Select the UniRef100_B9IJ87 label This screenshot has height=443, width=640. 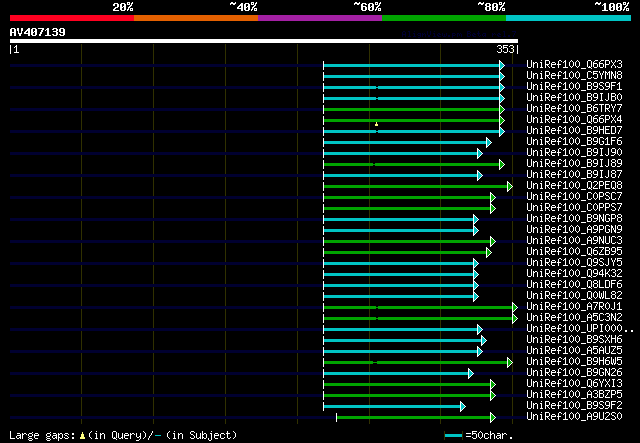click(574, 175)
